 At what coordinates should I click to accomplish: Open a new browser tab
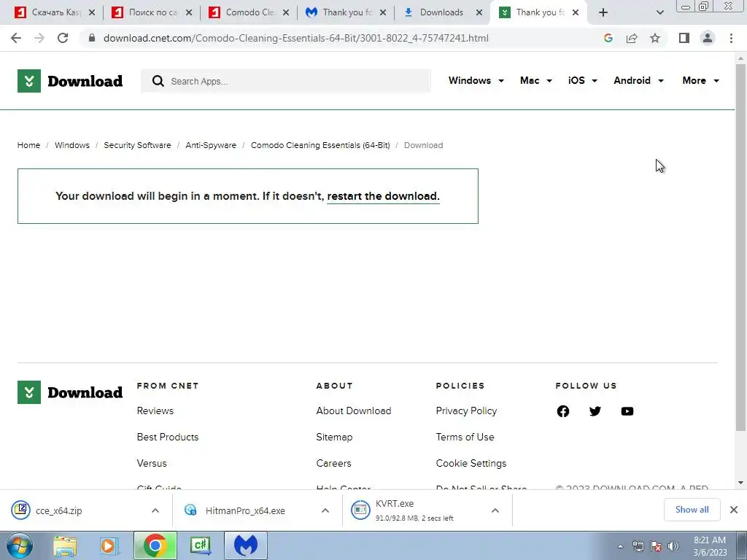point(603,12)
